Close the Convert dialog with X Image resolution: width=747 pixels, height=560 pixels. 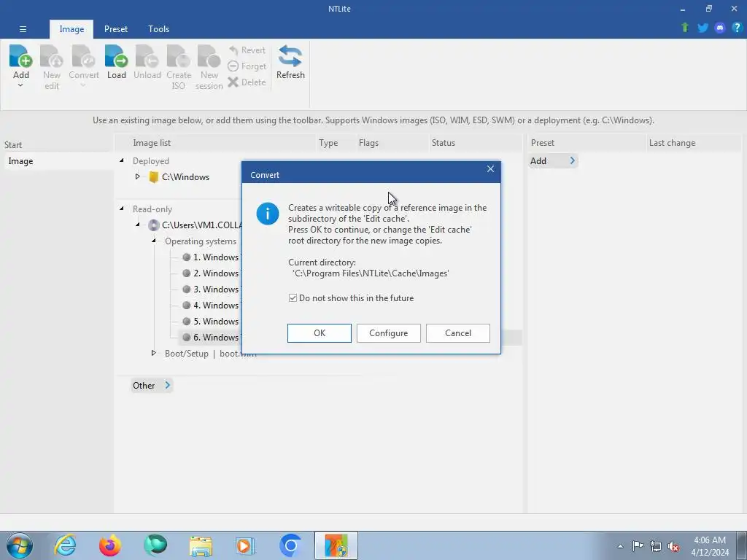(490, 169)
